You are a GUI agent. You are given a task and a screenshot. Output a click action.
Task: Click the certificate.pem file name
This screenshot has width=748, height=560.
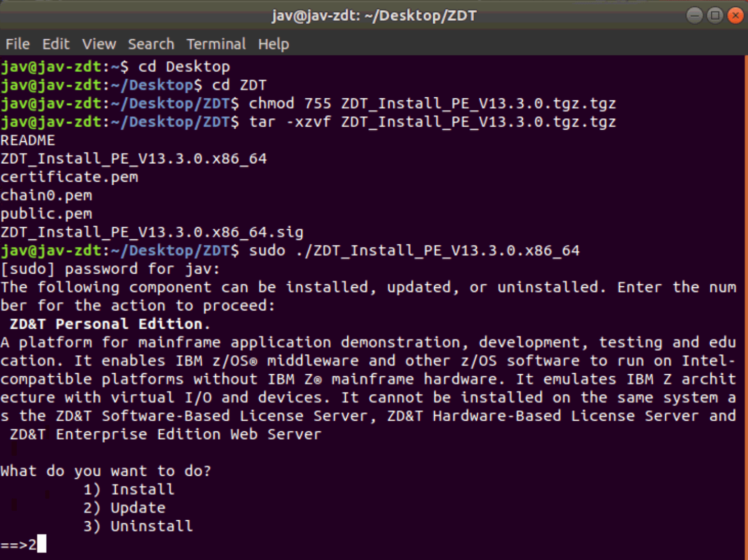point(69,177)
